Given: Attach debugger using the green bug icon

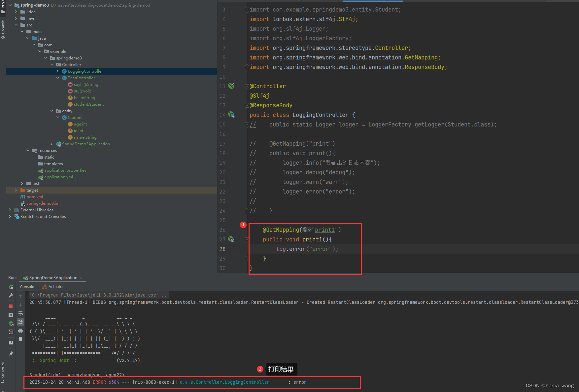Looking at the screenshot, I should coord(11,323).
